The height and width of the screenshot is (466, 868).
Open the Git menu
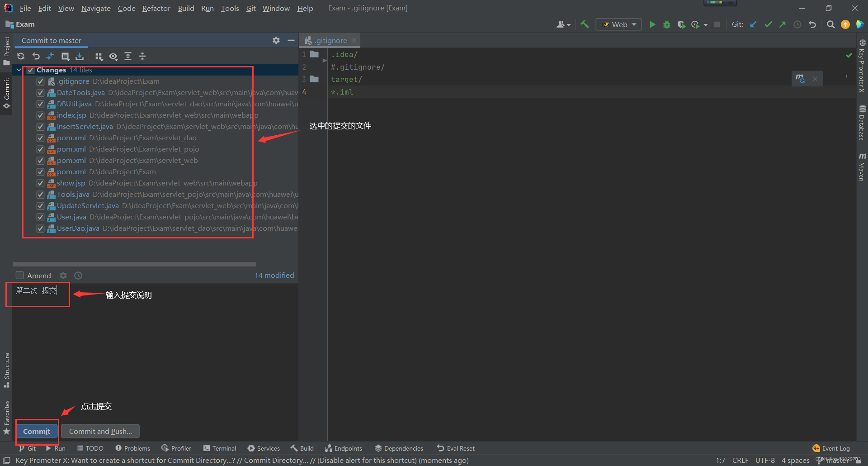[x=251, y=8]
